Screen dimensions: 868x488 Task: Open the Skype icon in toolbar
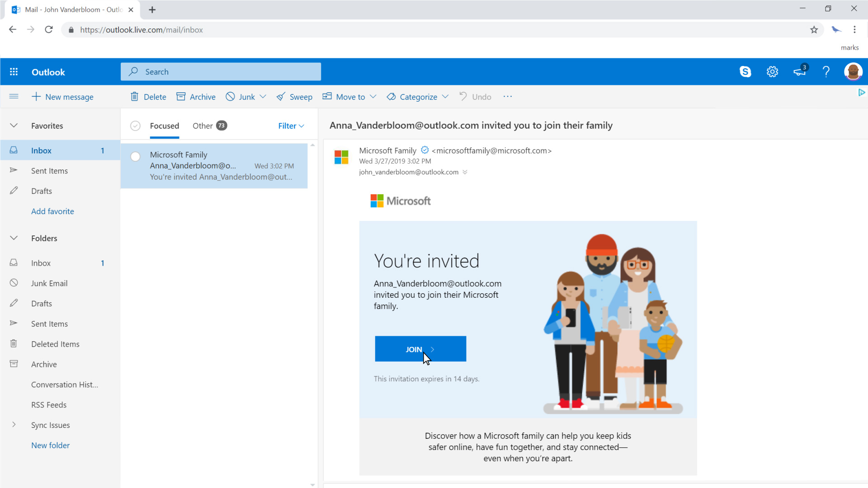(745, 71)
